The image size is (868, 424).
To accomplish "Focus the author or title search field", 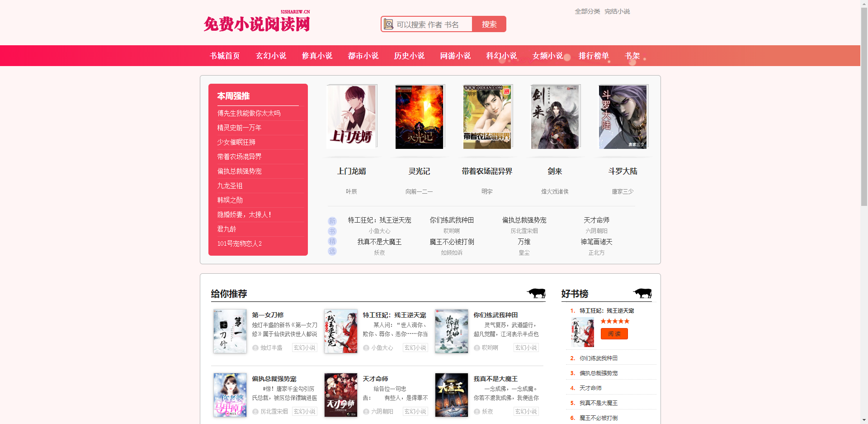I will click(x=433, y=24).
